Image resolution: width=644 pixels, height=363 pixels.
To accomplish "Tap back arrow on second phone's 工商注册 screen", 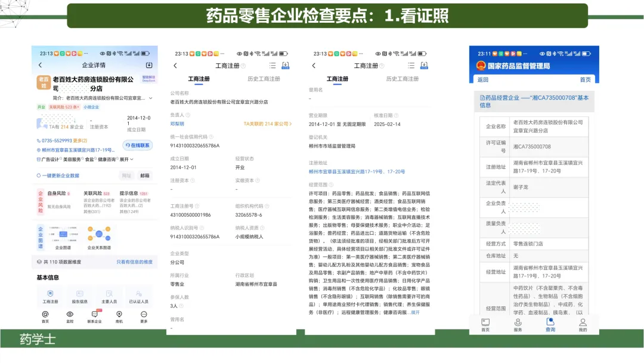I will [x=175, y=65].
